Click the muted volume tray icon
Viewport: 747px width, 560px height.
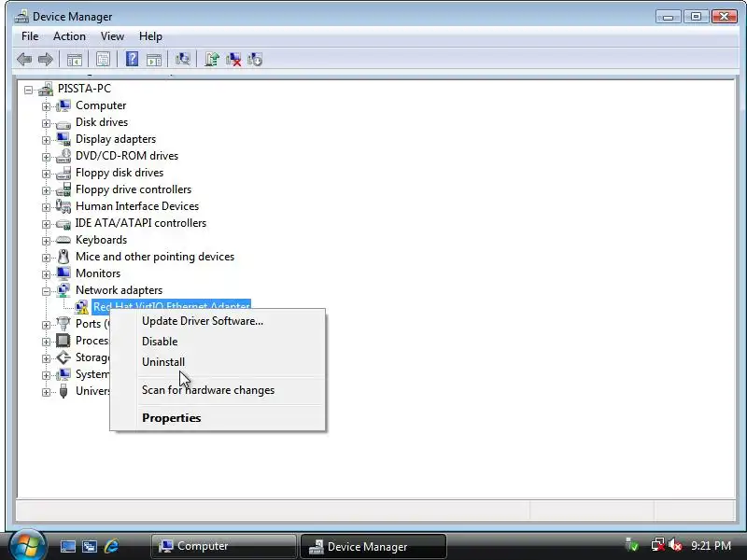click(675, 545)
